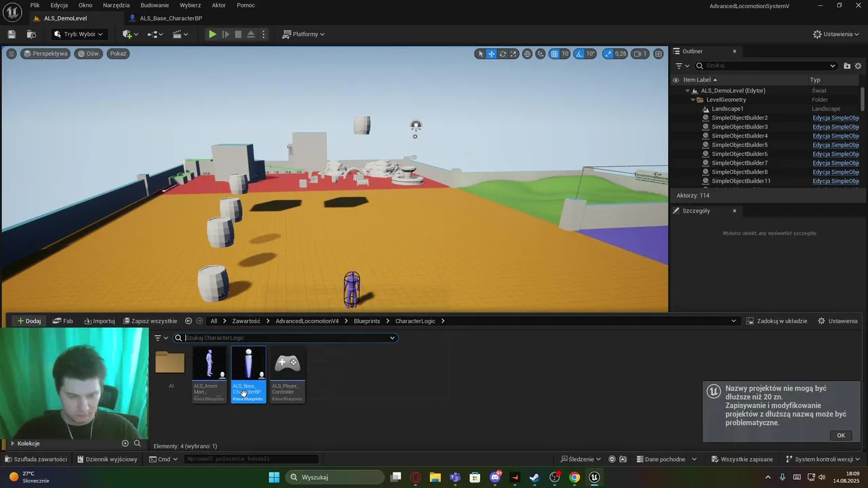The width and height of the screenshot is (868, 488).
Task: Create new folder icon in the Outliner
Action: click(847, 66)
